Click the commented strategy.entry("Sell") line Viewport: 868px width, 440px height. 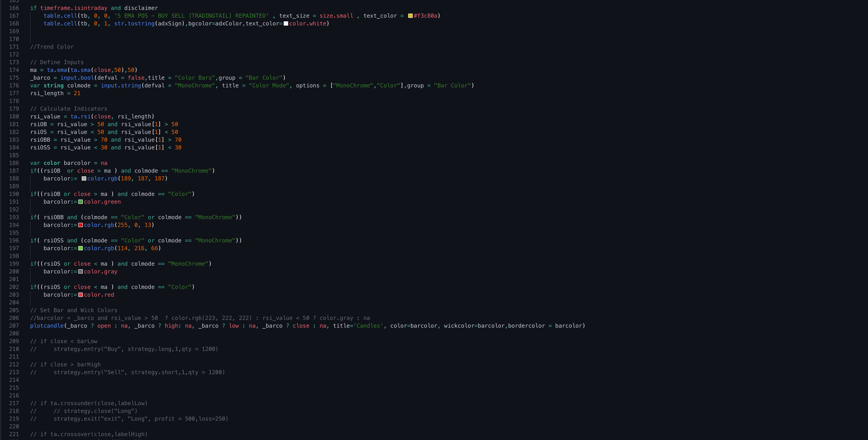click(x=128, y=372)
